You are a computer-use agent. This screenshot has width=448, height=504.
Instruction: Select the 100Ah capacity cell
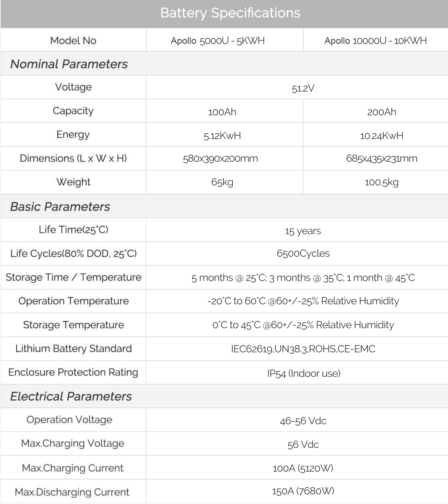coord(222,112)
